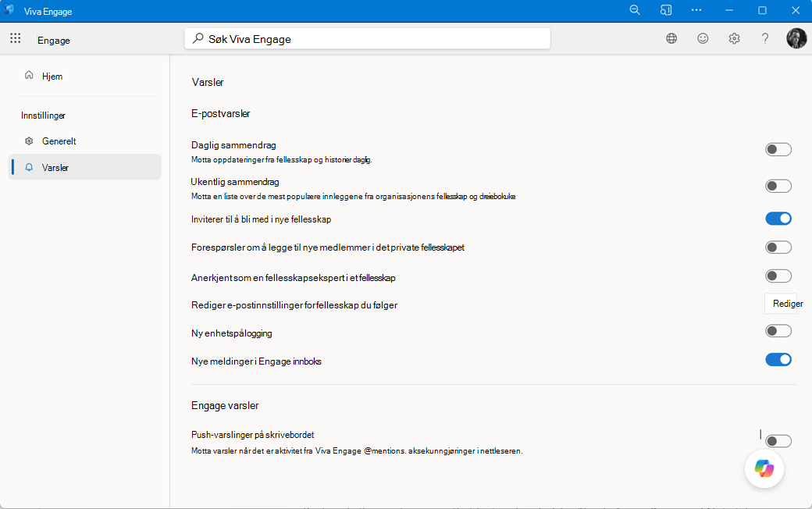Click the Viva Engage app logo in title bar
812x509 pixels.
tap(9, 10)
